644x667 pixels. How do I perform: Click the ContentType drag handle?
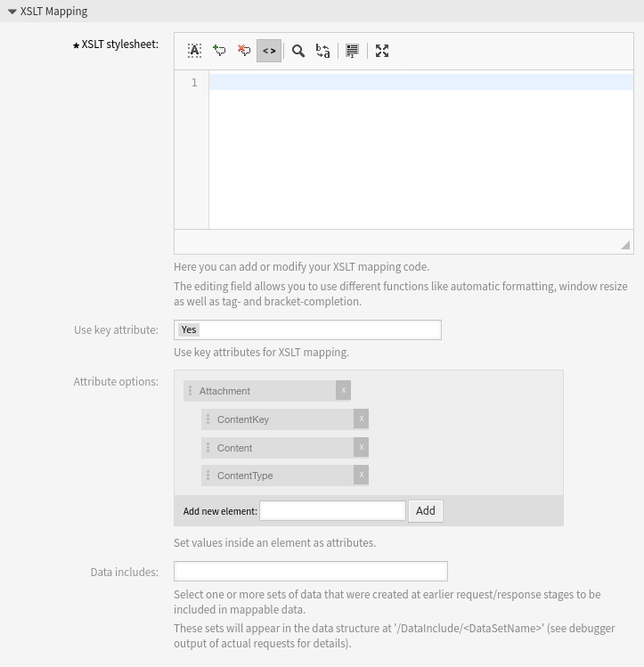(x=208, y=476)
